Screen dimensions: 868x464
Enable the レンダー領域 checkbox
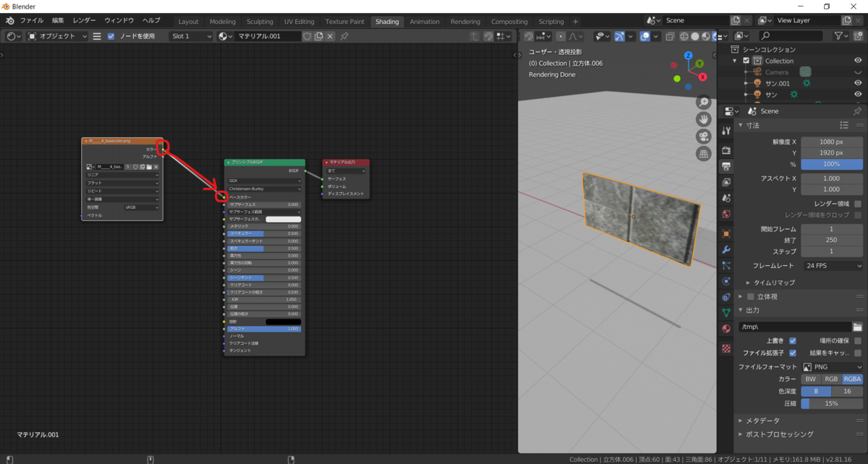(858, 204)
